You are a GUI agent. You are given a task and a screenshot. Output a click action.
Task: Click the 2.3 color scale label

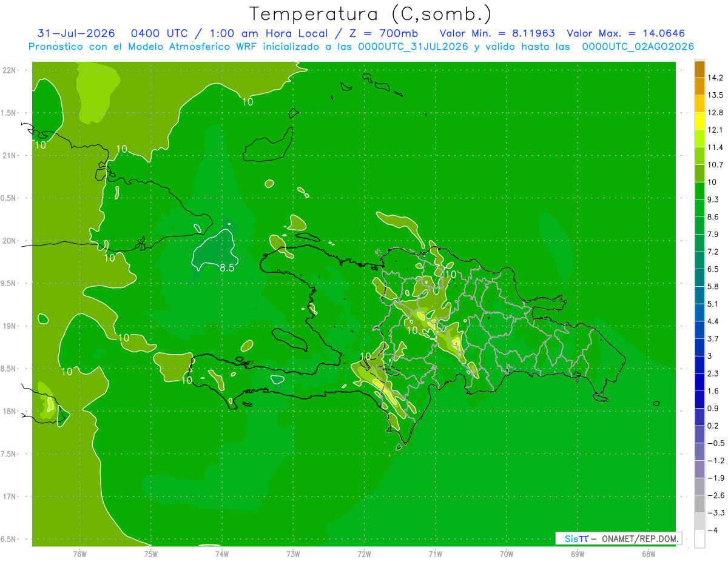pyautogui.click(x=713, y=373)
